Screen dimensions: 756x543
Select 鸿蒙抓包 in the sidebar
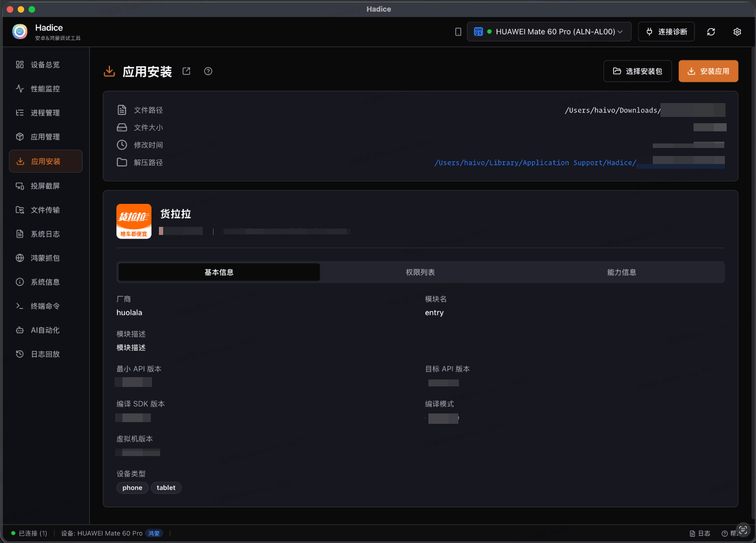(45, 258)
